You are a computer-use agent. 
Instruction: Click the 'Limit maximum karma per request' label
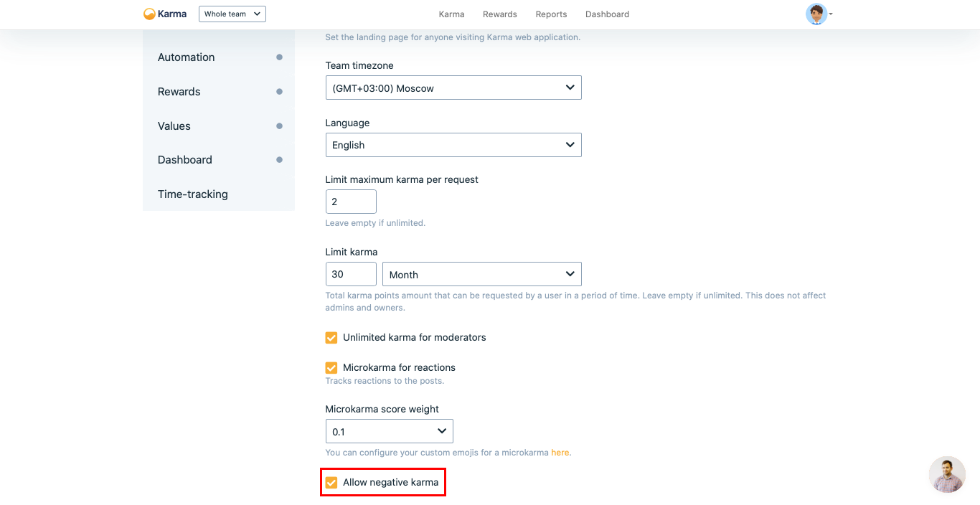coord(402,179)
